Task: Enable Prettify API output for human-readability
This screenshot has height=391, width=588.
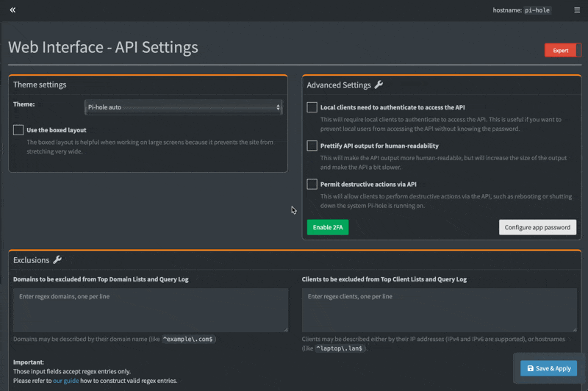Action: click(x=312, y=146)
